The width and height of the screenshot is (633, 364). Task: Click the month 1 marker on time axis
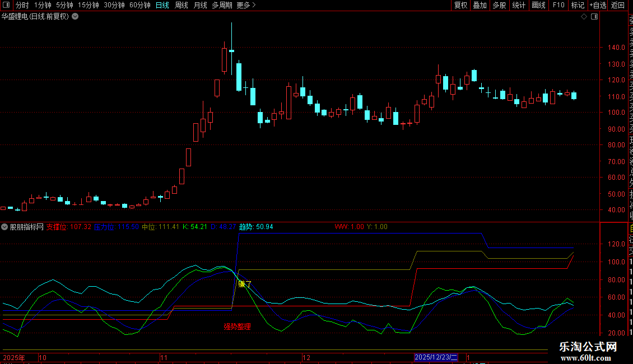tap(468, 357)
